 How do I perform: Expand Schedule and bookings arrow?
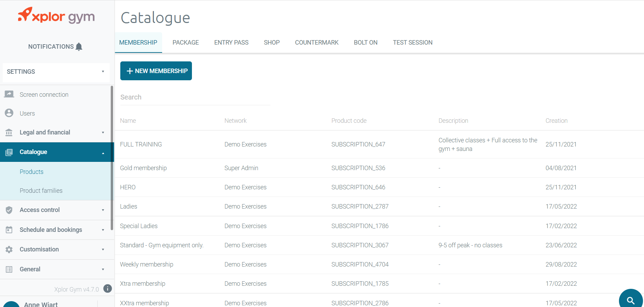coord(103,230)
